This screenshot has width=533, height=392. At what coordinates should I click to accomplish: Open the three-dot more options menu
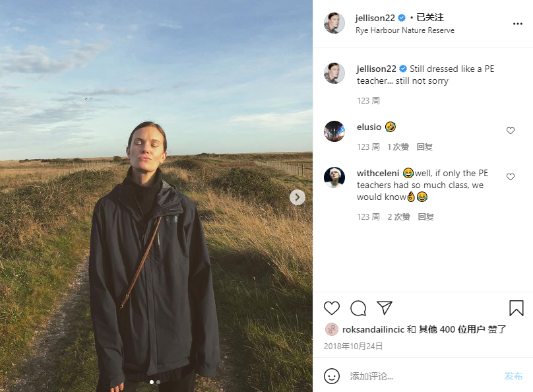pos(517,24)
